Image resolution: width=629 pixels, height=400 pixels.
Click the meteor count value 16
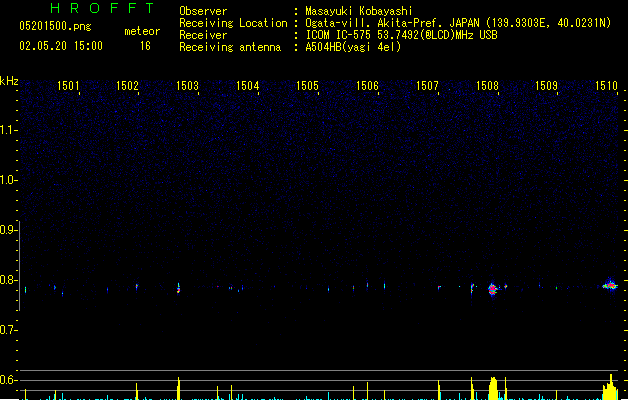tap(145, 46)
